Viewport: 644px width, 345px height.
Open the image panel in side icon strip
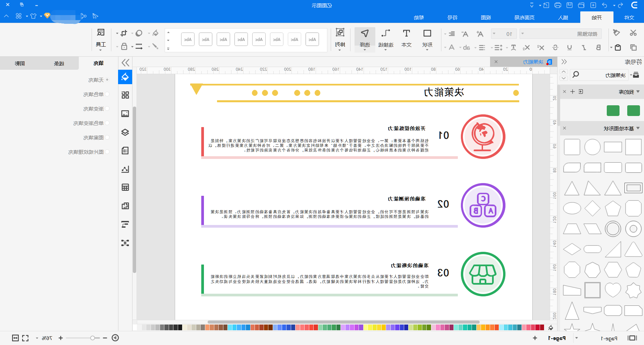(x=125, y=114)
